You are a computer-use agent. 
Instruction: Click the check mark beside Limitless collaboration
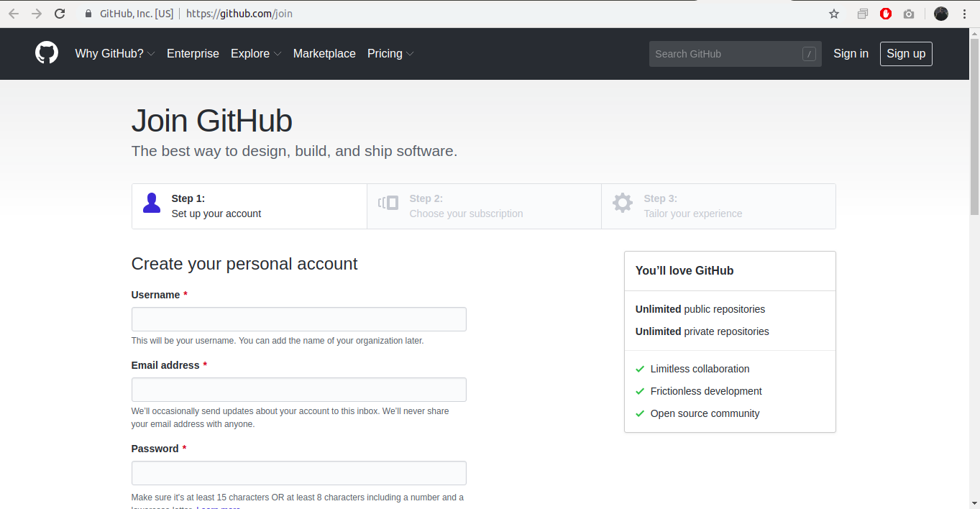[640, 369]
